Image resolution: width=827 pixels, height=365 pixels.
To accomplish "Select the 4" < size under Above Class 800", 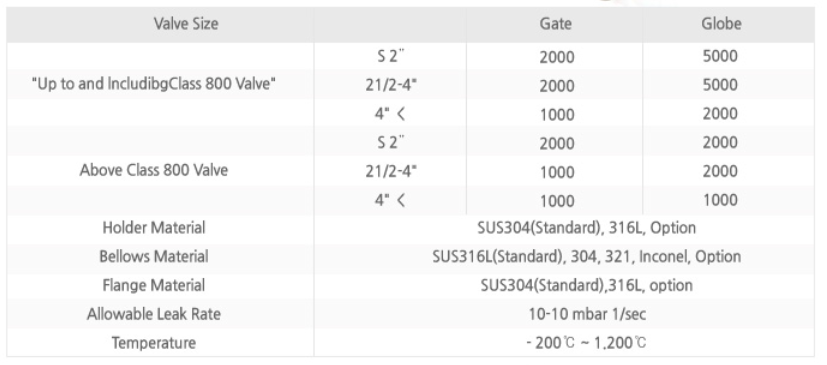I will pyautogui.click(x=391, y=200).
